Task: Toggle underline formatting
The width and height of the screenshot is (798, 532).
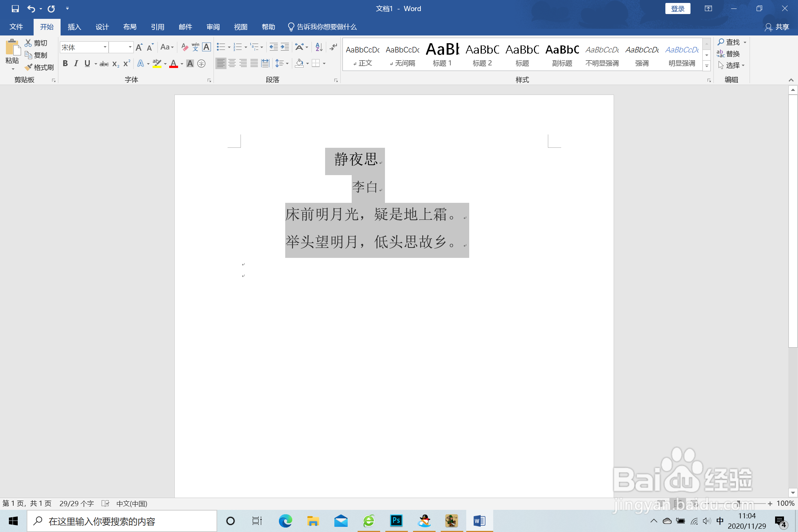Action: 87,64
